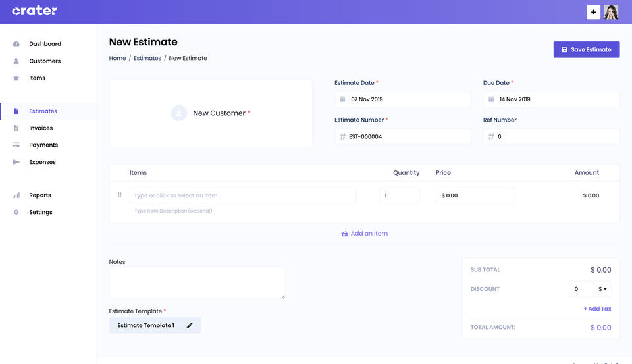
Task: Click the drag handle icon beside item row
Action: pos(120,195)
